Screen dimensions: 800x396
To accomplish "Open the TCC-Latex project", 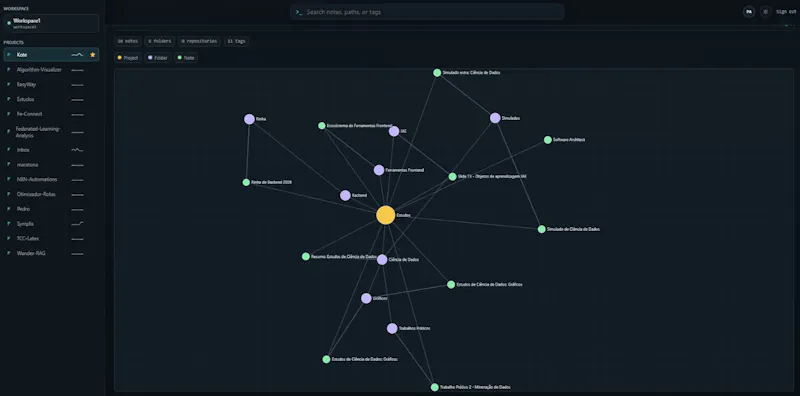I will tap(51, 238).
